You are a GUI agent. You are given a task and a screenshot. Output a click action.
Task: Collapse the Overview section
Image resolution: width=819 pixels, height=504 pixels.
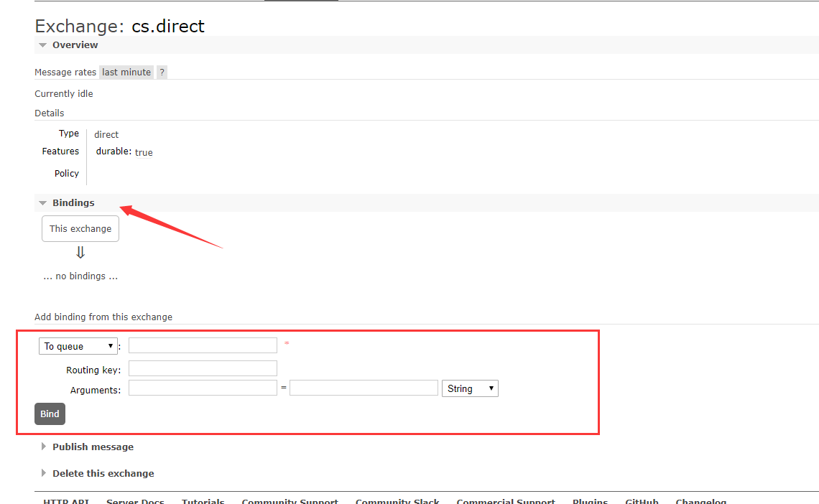tap(75, 45)
